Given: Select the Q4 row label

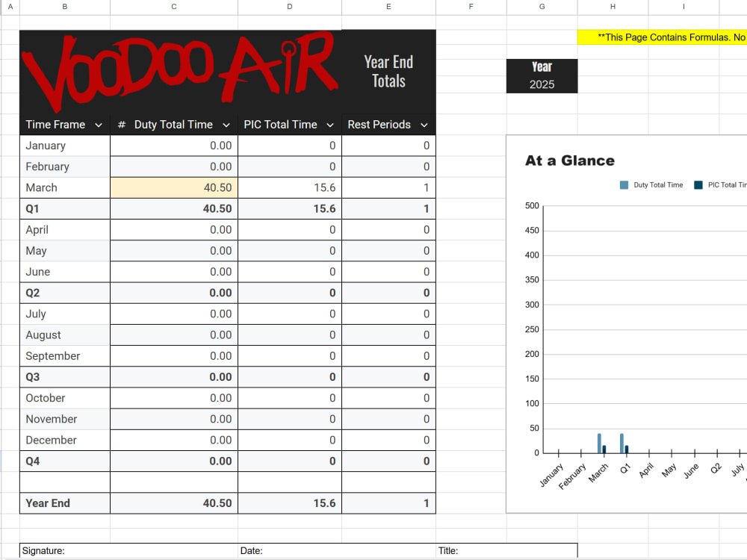Looking at the screenshot, I should (65, 461).
